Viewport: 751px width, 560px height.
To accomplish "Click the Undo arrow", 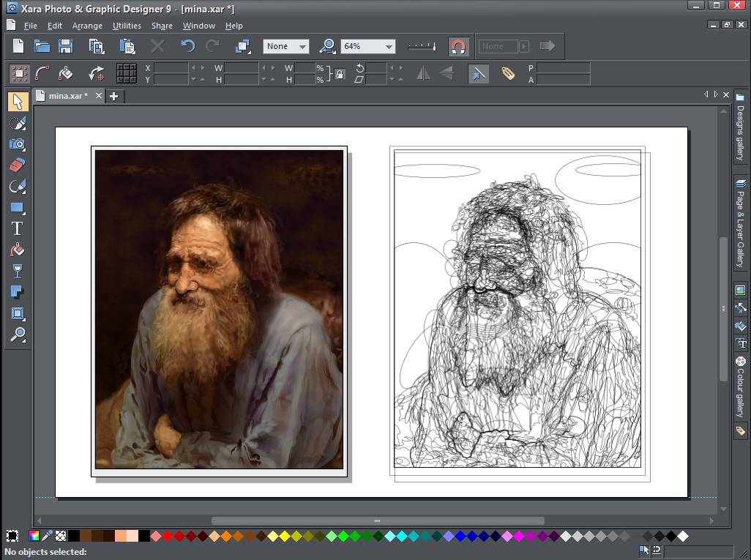I will (x=188, y=46).
